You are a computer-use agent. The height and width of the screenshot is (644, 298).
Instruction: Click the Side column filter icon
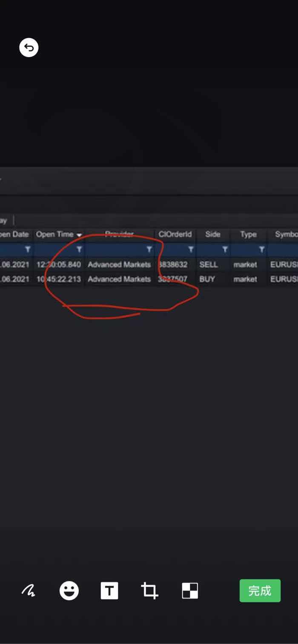pos(225,249)
